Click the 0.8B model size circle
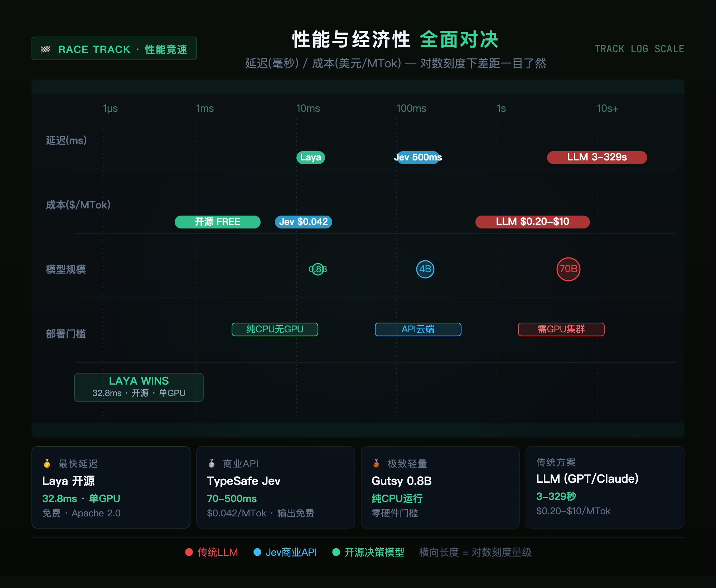716x588 pixels. coord(318,269)
